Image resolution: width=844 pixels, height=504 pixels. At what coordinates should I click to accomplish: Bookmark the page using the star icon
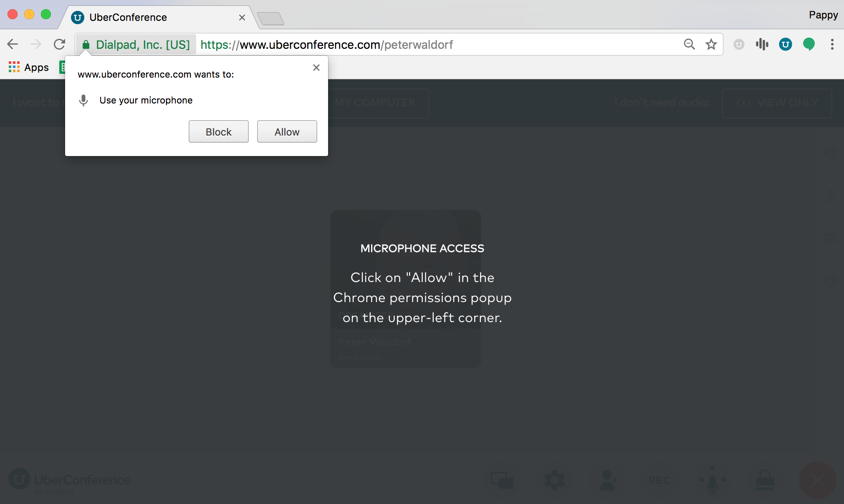pos(711,44)
